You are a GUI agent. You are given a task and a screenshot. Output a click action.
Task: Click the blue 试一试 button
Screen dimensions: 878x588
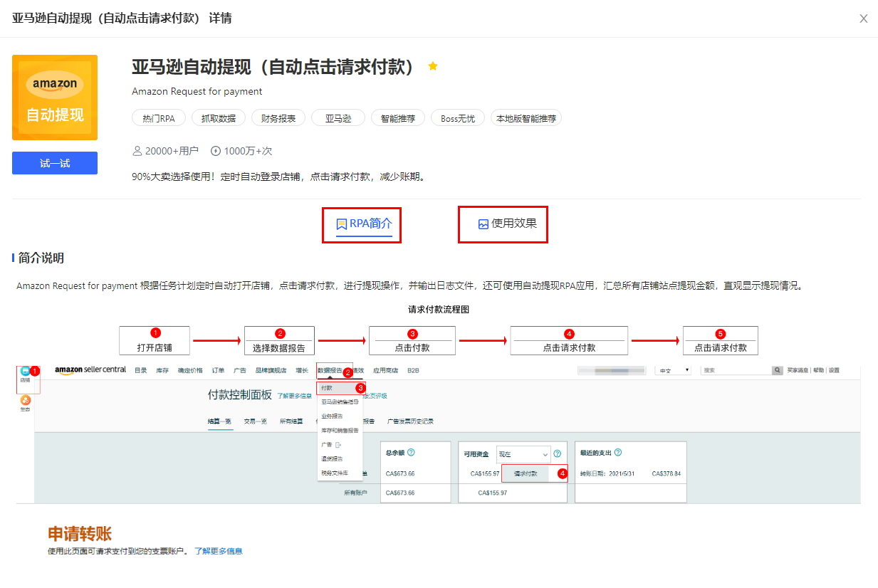(x=55, y=163)
